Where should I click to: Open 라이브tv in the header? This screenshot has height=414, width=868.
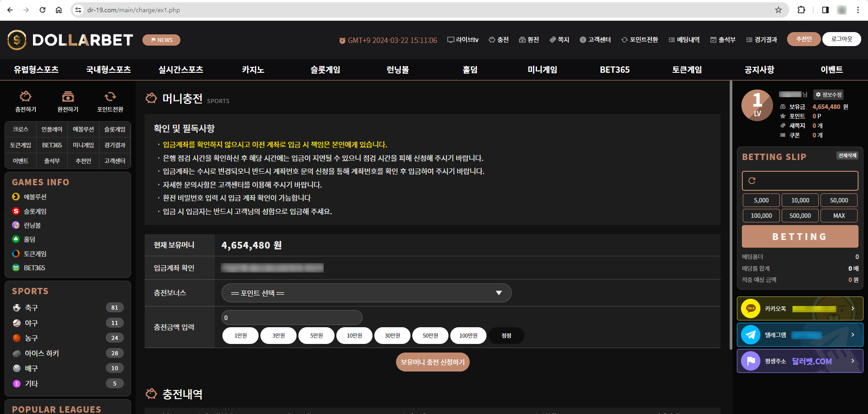(463, 40)
